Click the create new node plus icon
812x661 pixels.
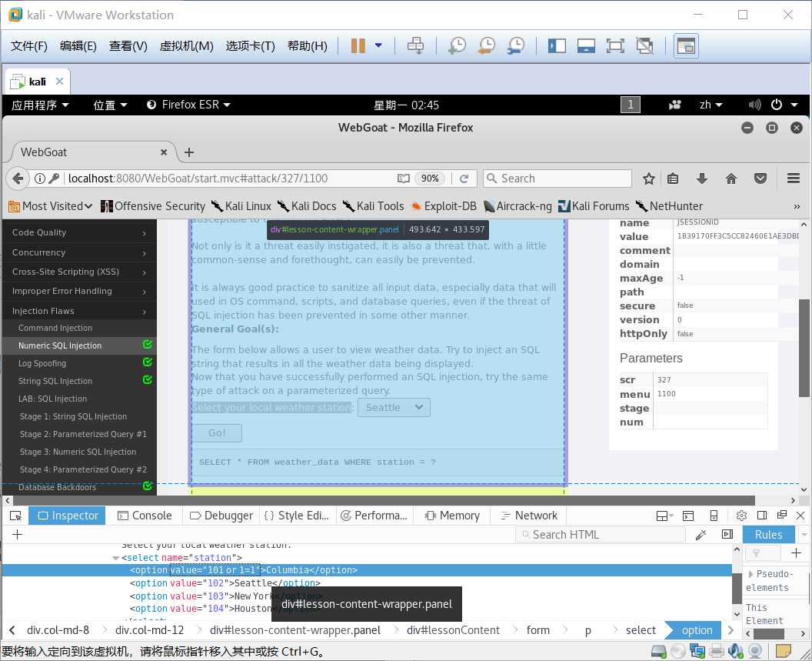tap(17, 535)
